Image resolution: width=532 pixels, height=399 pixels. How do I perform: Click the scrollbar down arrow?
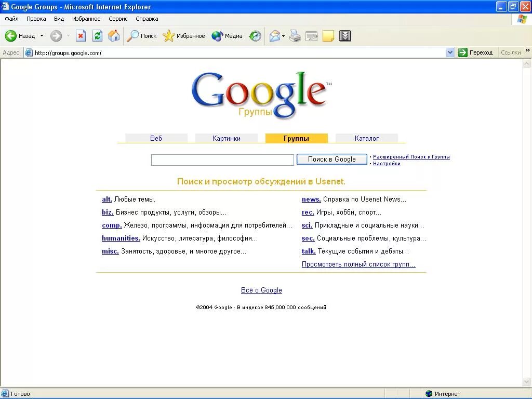(527, 382)
